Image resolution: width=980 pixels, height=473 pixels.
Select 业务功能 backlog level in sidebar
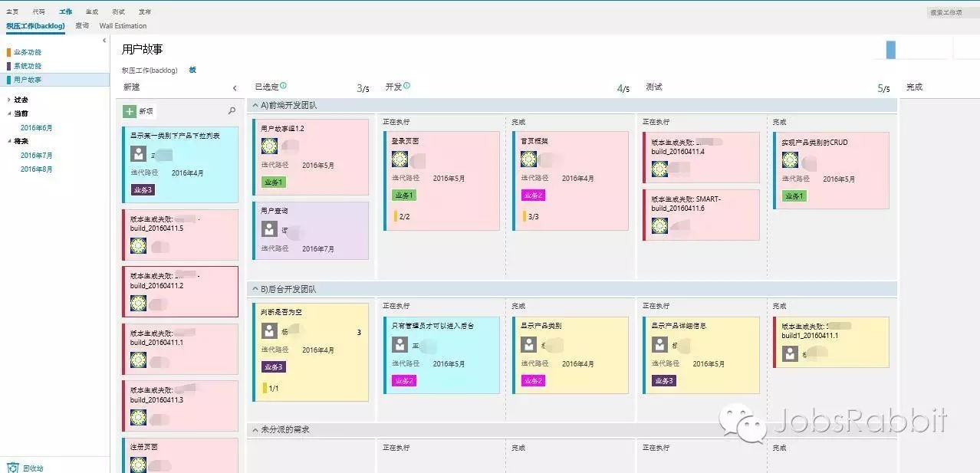click(27, 52)
